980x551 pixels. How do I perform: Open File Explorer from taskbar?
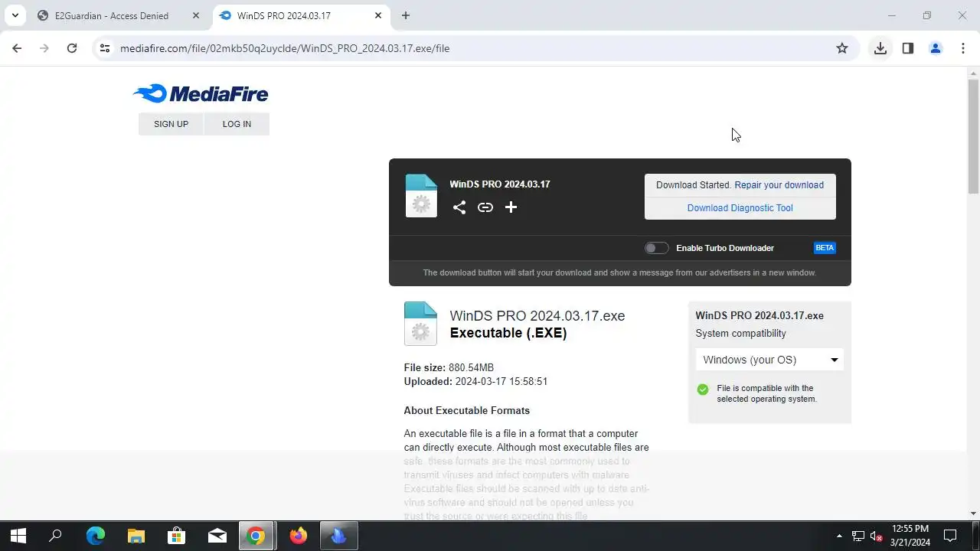click(x=136, y=536)
